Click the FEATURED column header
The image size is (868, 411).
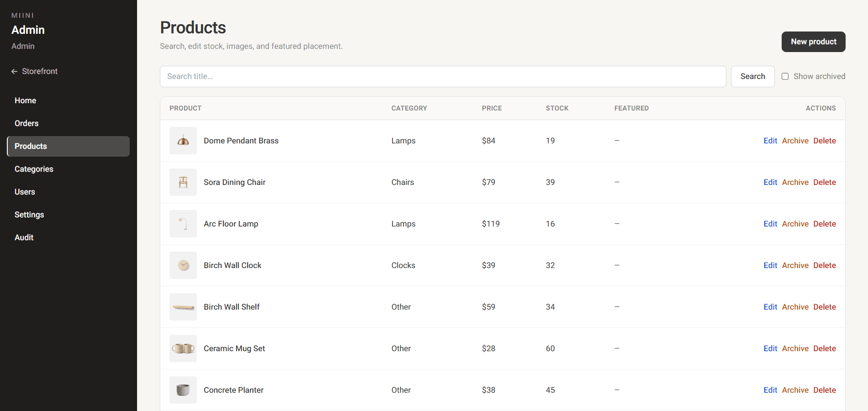[x=631, y=108]
